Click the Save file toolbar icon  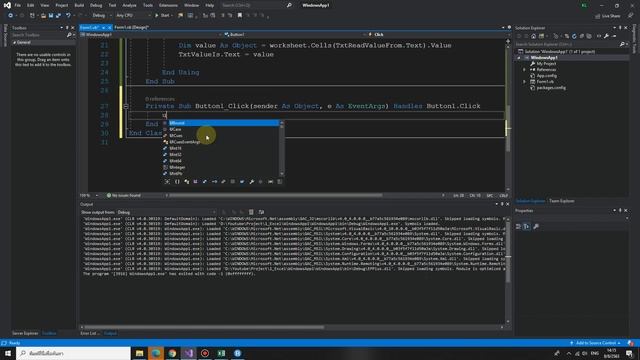pos(51,16)
